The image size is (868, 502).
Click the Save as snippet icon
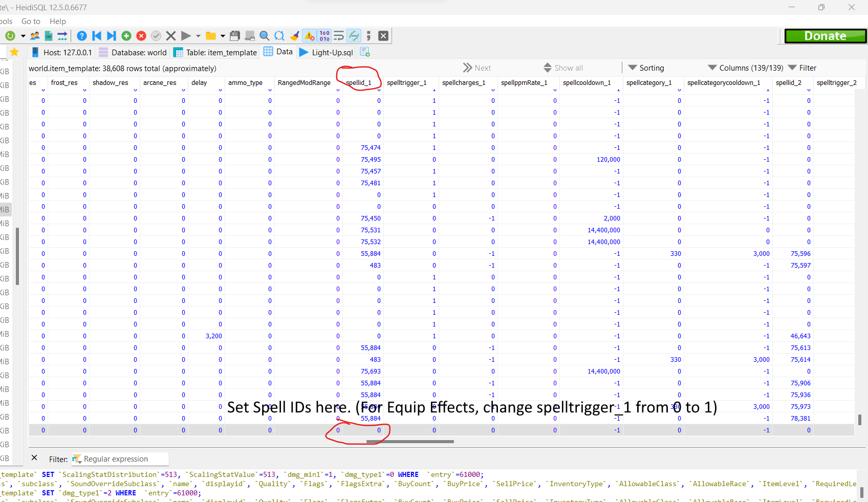pos(250,36)
